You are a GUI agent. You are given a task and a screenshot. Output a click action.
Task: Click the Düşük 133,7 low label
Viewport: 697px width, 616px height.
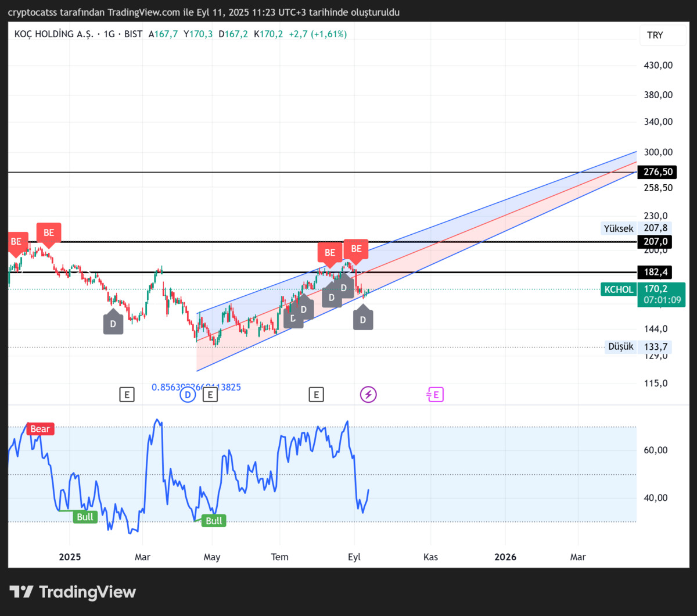[x=638, y=347]
